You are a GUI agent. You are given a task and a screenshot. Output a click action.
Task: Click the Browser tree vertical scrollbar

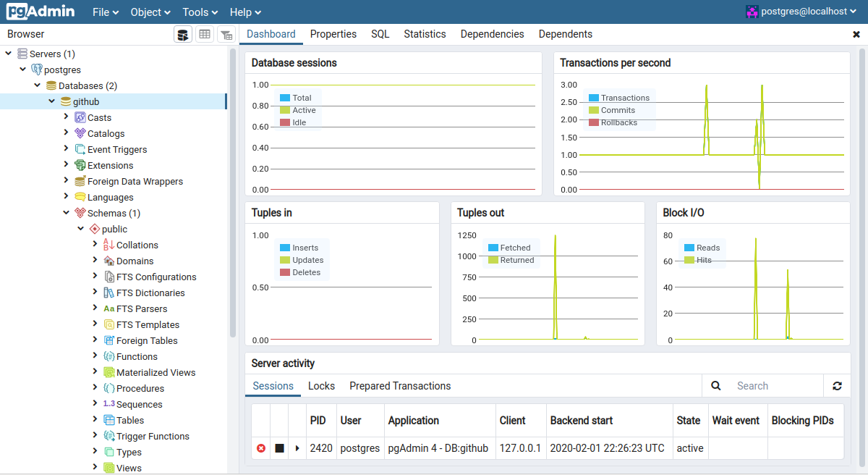[233, 193]
